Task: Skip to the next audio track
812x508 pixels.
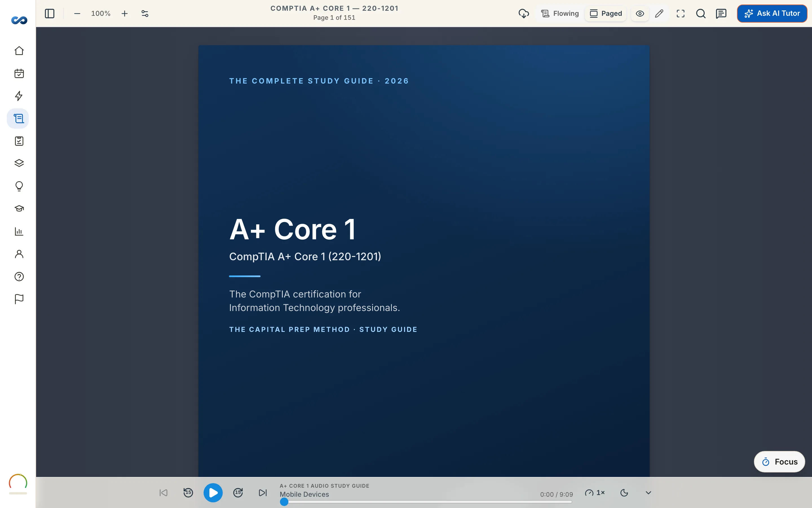Action: [x=263, y=493]
